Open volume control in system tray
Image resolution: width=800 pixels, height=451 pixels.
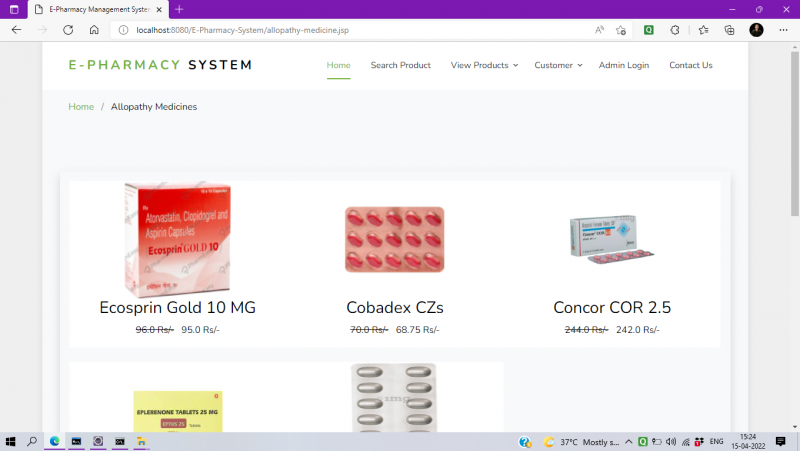pyautogui.click(x=671, y=442)
